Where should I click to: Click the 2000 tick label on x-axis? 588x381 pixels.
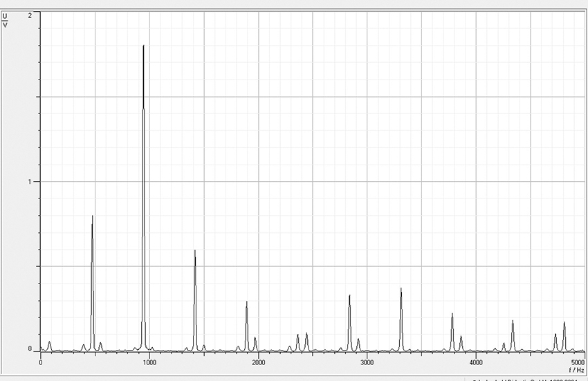[x=258, y=362]
